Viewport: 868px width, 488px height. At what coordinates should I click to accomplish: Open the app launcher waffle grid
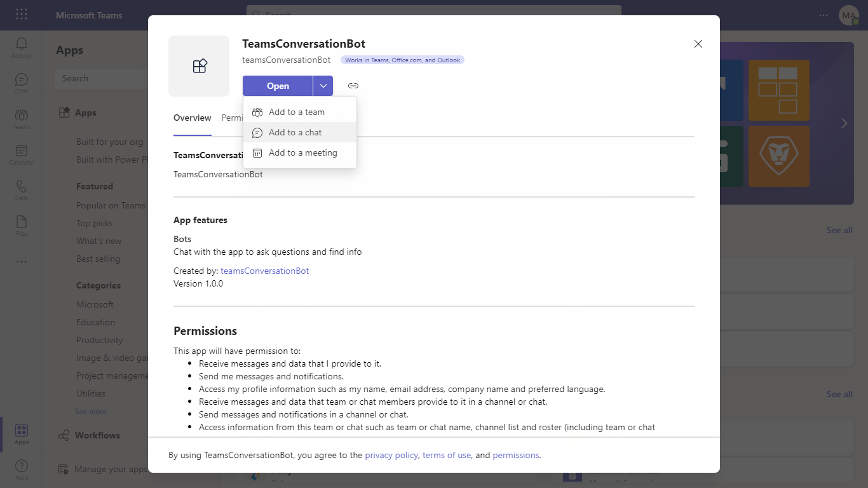[22, 15]
